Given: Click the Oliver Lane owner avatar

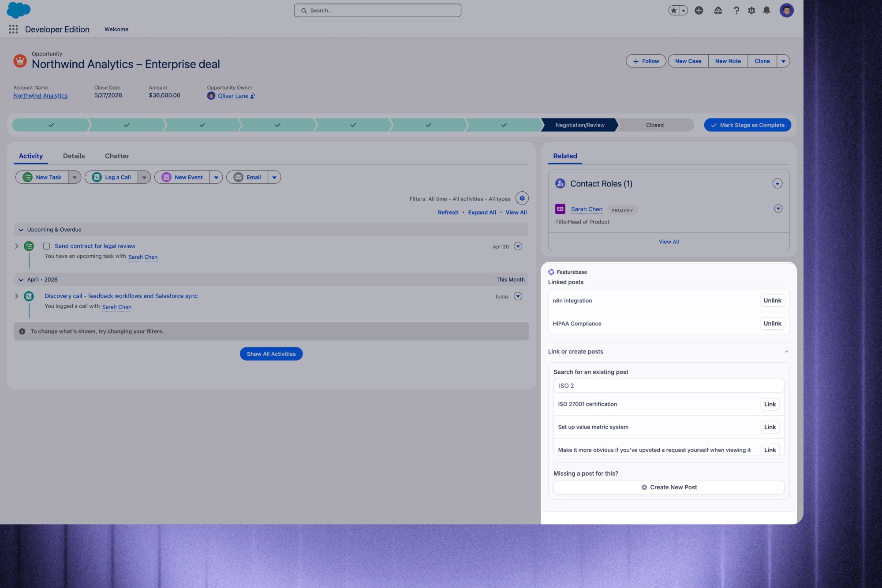Looking at the screenshot, I should 211,96.
